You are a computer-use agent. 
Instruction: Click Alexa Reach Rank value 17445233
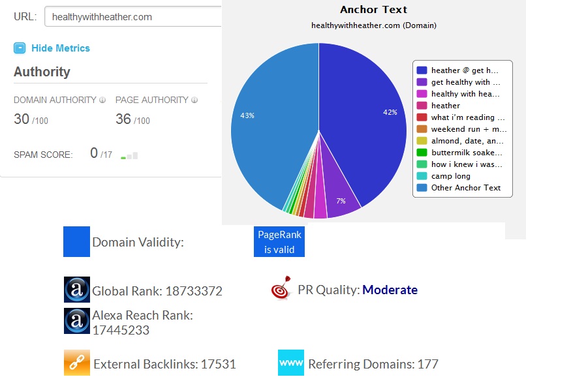(121, 330)
